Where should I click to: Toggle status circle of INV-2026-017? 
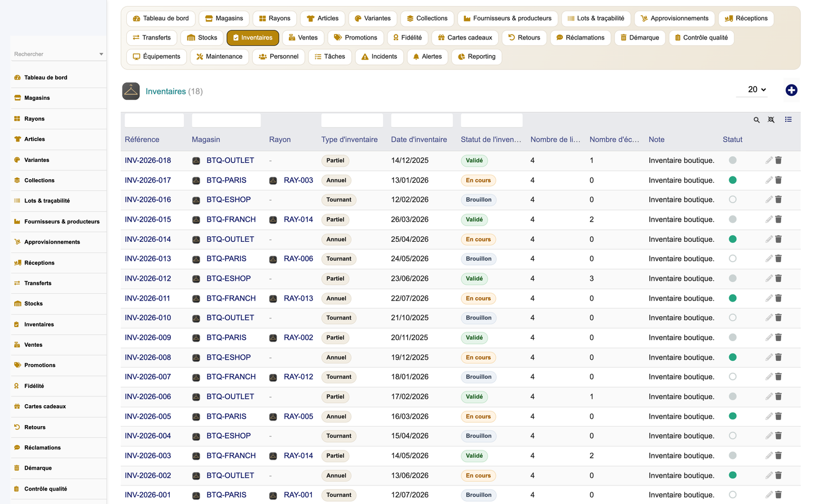coord(733,180)
